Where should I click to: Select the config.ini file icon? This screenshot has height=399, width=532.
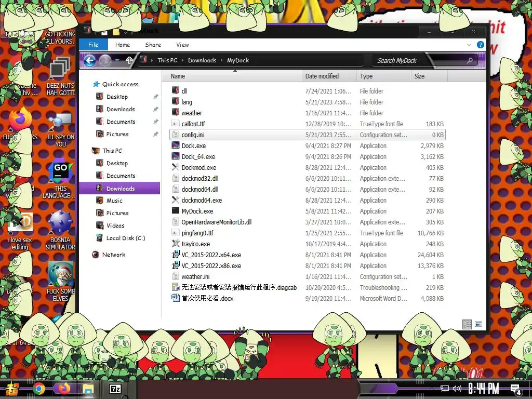click(176, 135)
